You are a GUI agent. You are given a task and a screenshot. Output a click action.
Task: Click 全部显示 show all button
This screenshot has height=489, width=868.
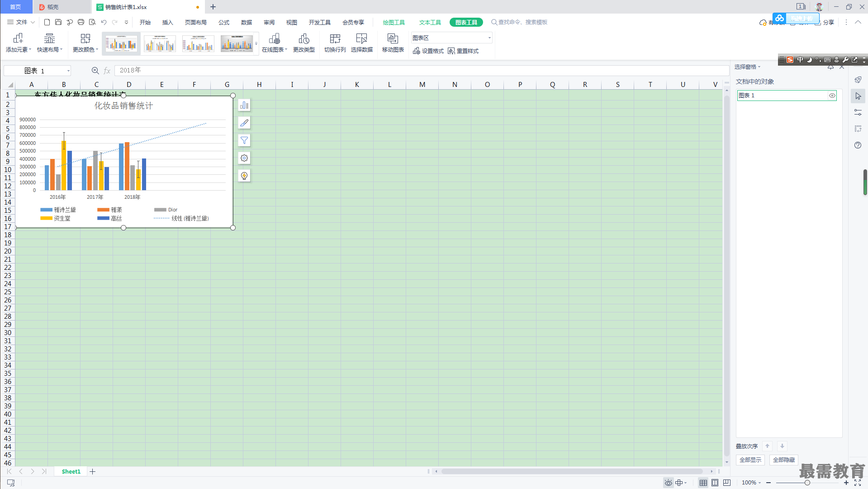750,460
